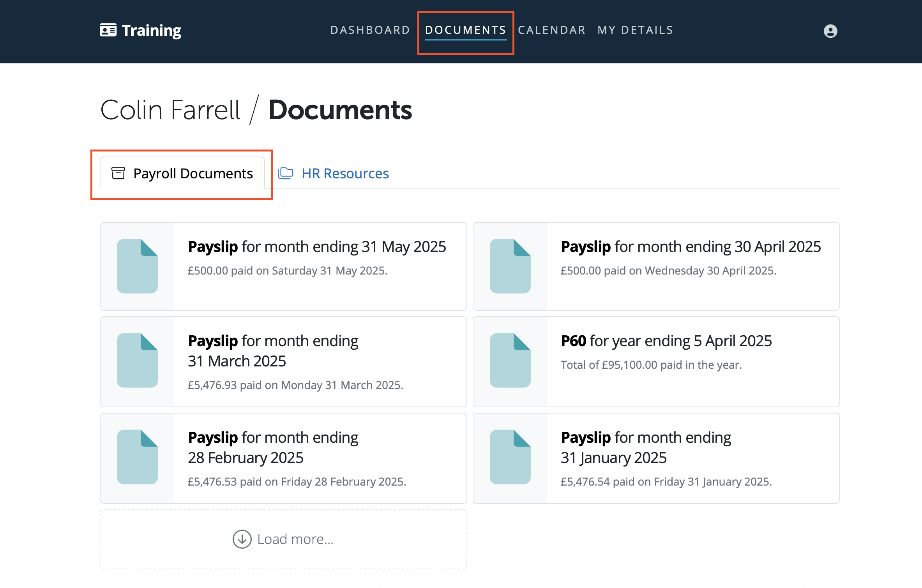Screen dimensions: 922x588
Task: Click the archive icon on Payroll Documents tab
Action: pos(118,173)
